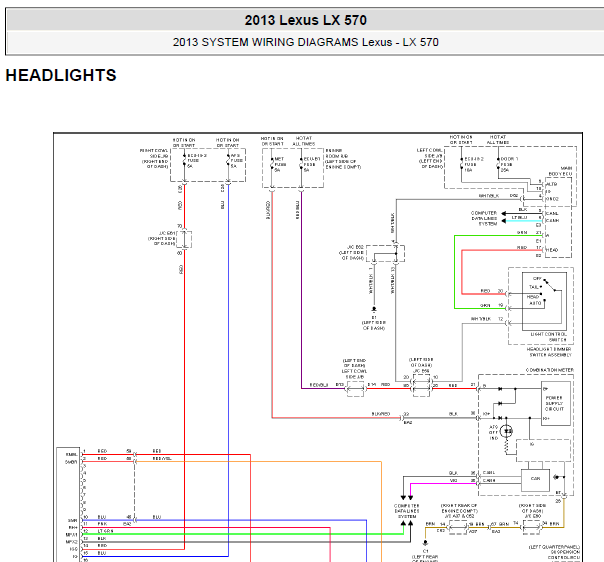Click the CAN box inside combination meter
Viewport: 604px width, 562px height.
pyautogui.click(x=535, y=480)
